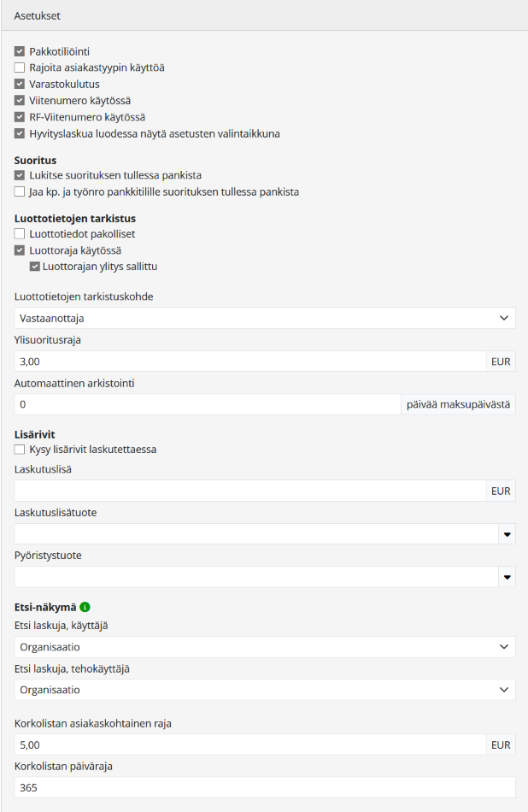Uncheck Lukitse suorituksen tullessa pankista

[x=20, y=175]
